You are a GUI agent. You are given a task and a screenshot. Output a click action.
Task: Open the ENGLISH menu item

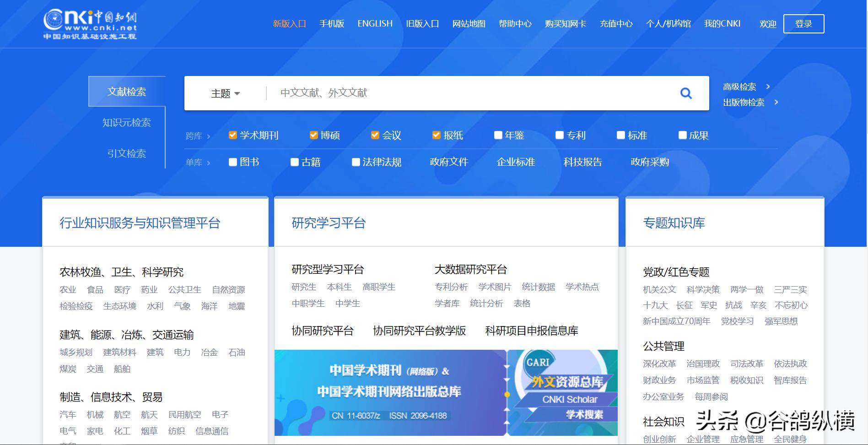(375, 23)
